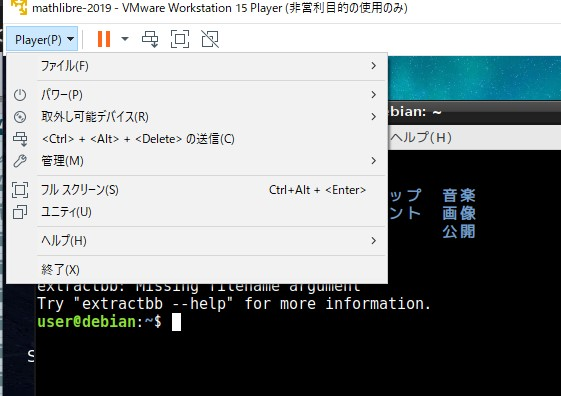Click the full screen toolbar icon
This screenshot has width=561, height=396.
coord(180,39)
